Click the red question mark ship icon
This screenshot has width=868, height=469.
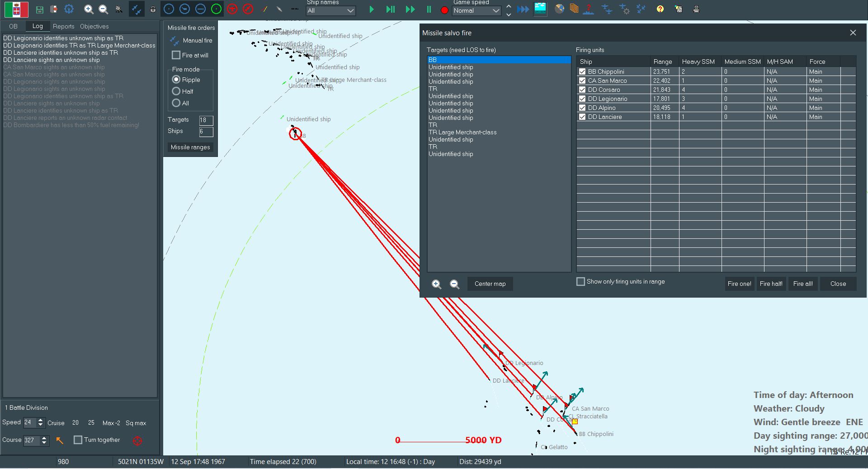[588, 9]
